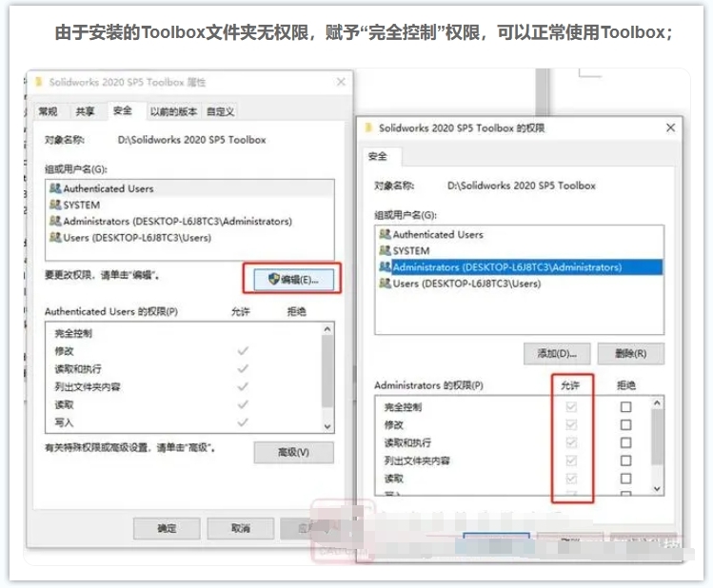This screenshot has height=588, width=713.
Task: Switch to the 常规 tab
Action: pos(48,111)
